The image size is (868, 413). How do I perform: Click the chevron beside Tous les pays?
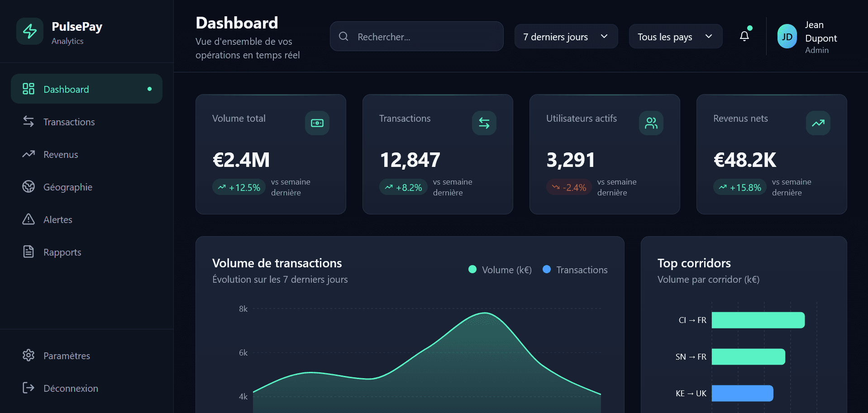[x=709, y=36]
